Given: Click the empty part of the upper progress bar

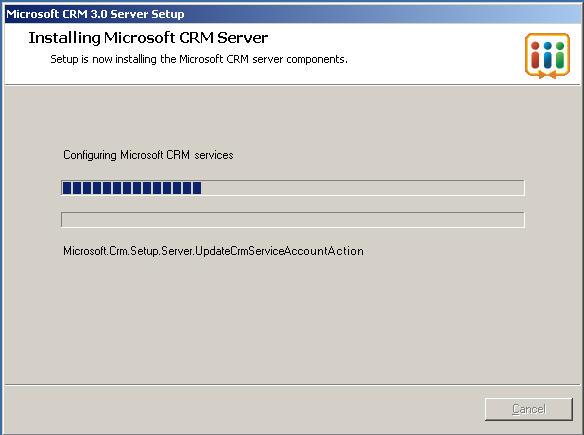Looking at the screenshot, I should click(x=362, y=188).
